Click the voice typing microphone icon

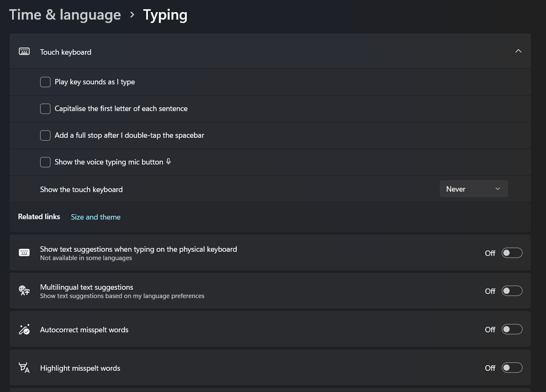[168, 162]
